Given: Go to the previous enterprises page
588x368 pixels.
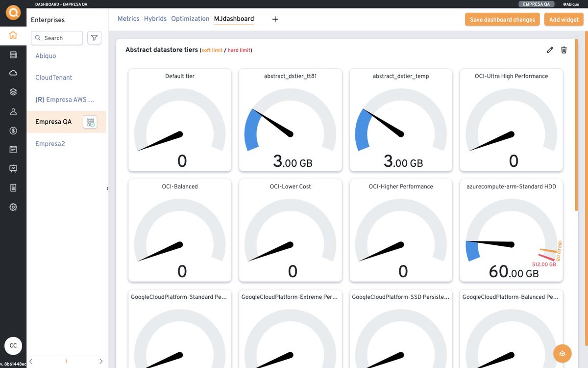Looking at the screenshot, I should coord(31,361).
